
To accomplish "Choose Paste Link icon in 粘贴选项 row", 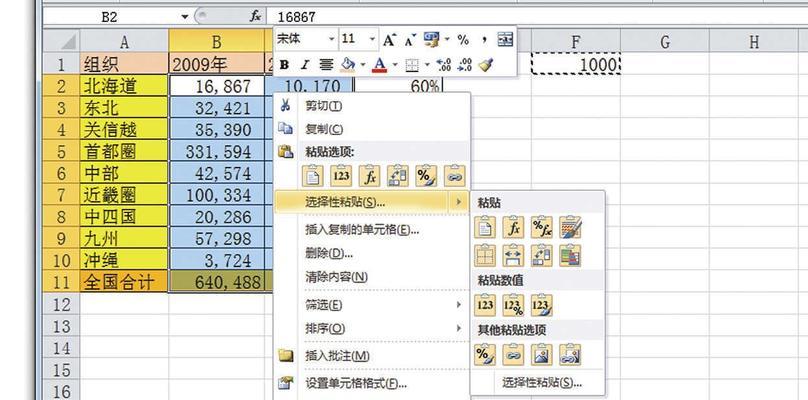I will click(454, 176).
